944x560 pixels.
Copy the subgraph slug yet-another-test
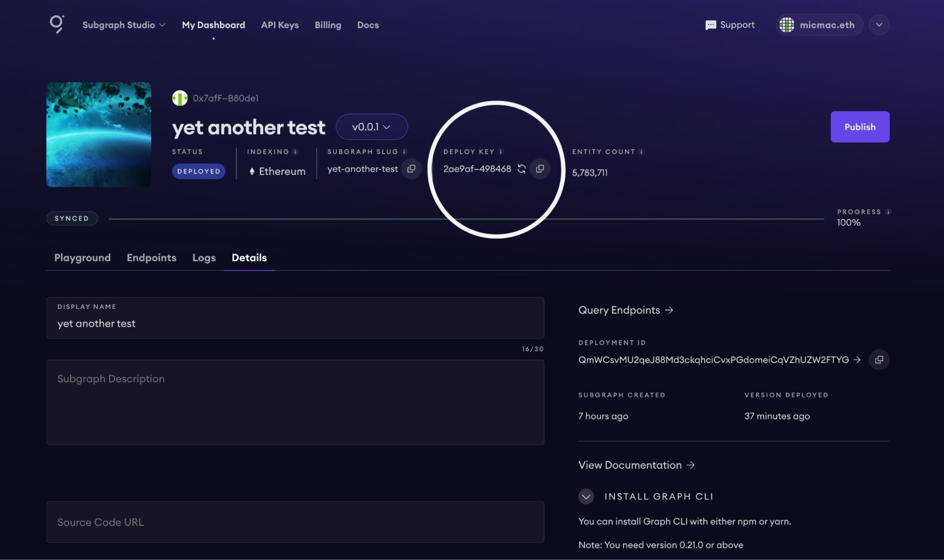pyautogui.click(x=411, y=169)
